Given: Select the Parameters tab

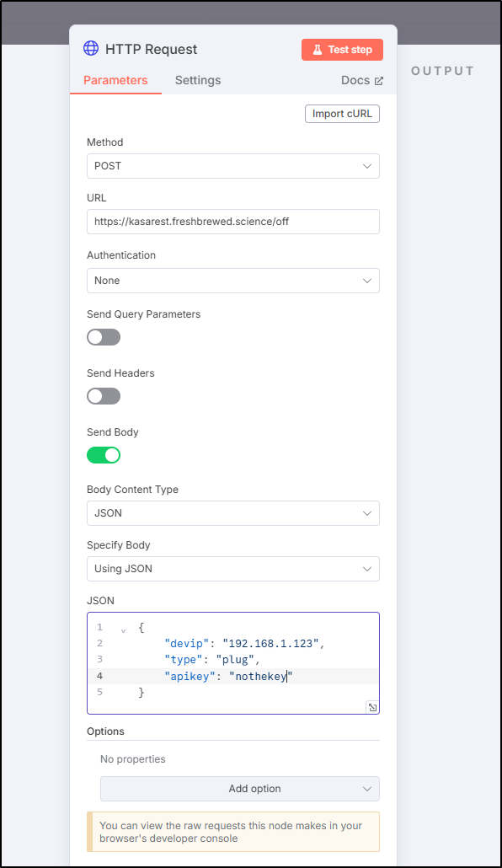Looking at the screenshot, I should pos(115,80).
